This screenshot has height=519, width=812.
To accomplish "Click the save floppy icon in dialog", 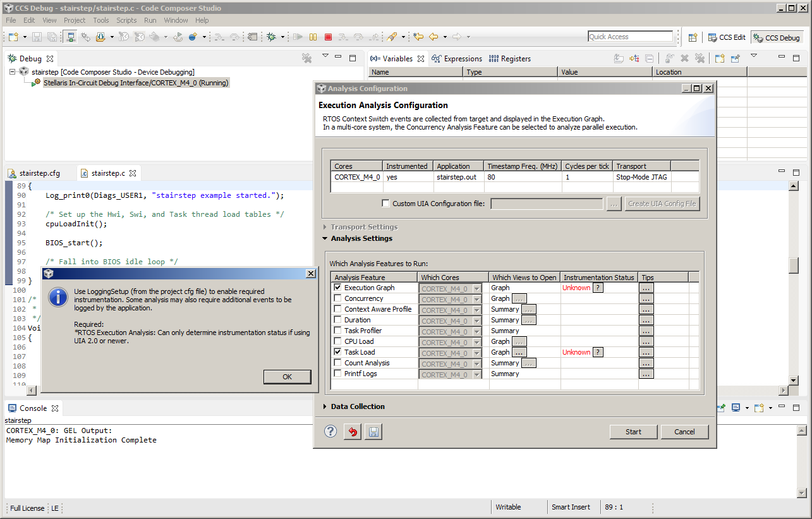I will pyautogui.click(x=373, y=432).
